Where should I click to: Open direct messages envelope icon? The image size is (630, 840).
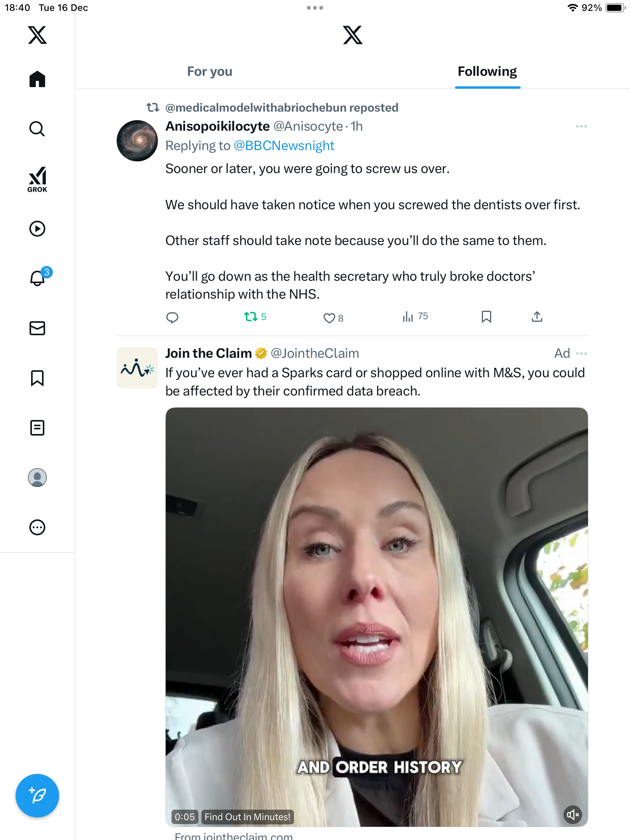coord(37,328)
